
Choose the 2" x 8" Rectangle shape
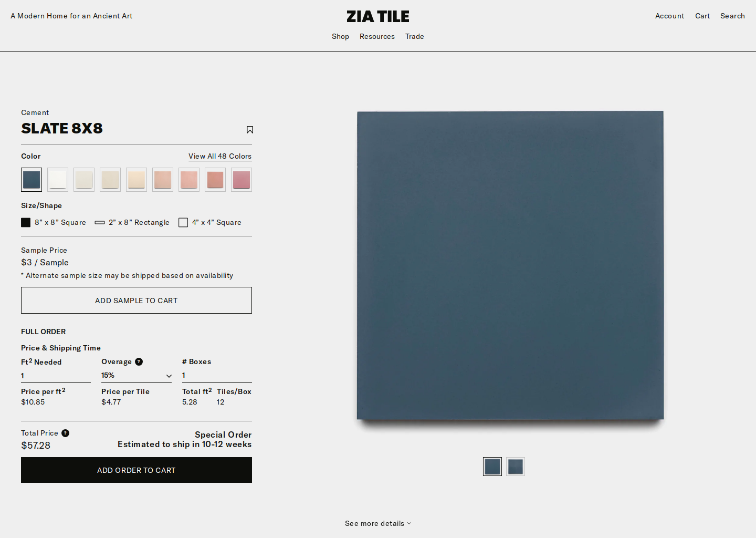[x=132, y=222]
